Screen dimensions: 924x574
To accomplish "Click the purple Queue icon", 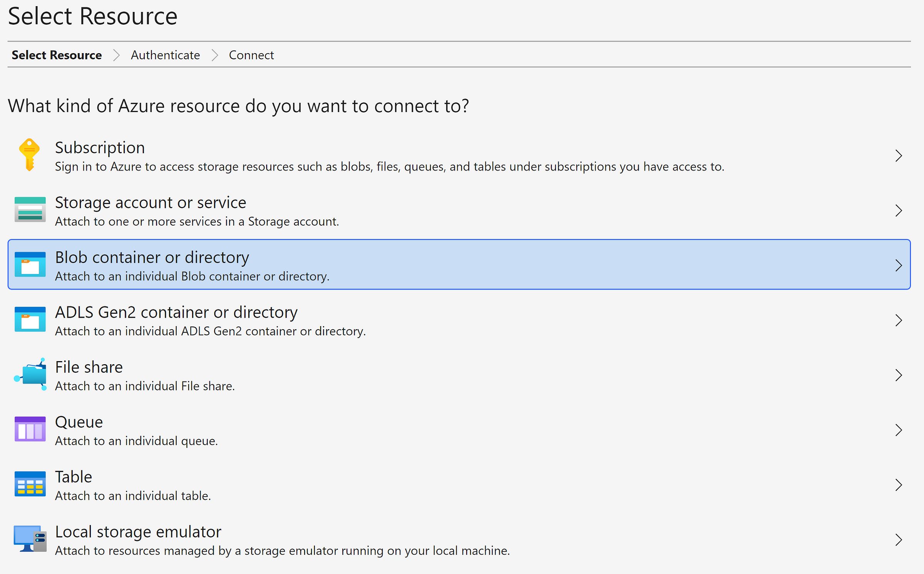I will click(30, 429).
